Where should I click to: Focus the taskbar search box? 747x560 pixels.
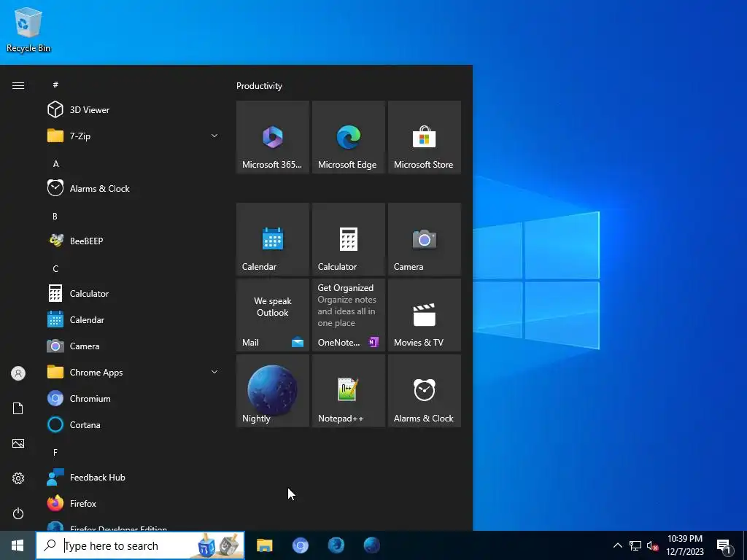[x=141, y=545]
